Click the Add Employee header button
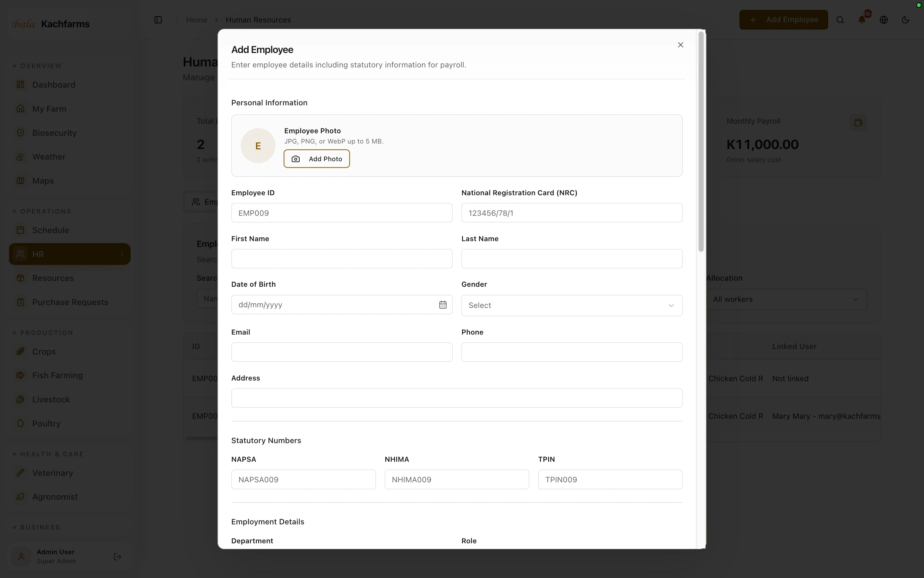Viewport: 924px width, 578px height. tap(783, 20)
